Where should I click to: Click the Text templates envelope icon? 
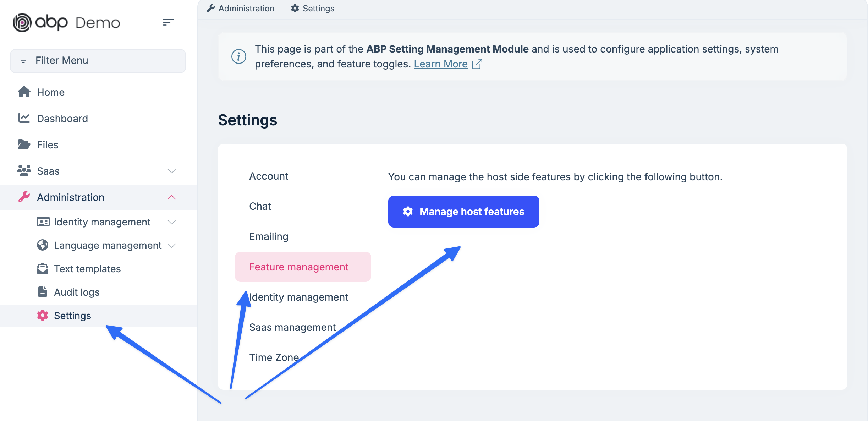pyautogui.click(x=43, y=268)
